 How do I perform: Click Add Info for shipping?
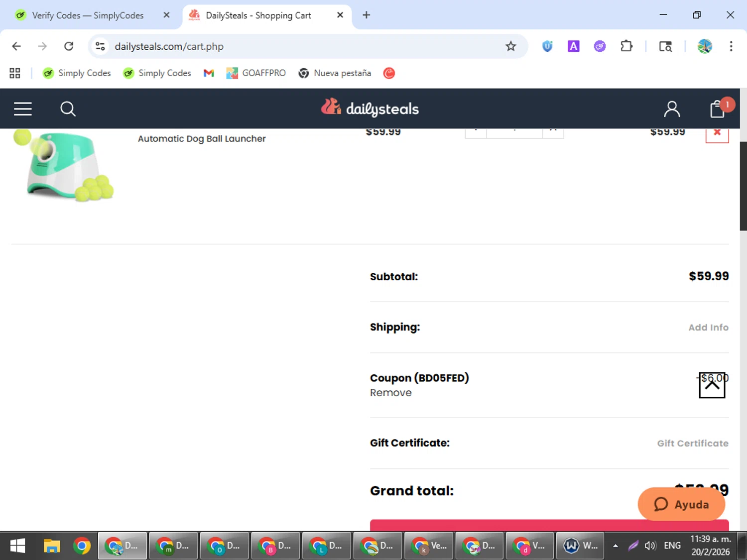coord(708,327)
